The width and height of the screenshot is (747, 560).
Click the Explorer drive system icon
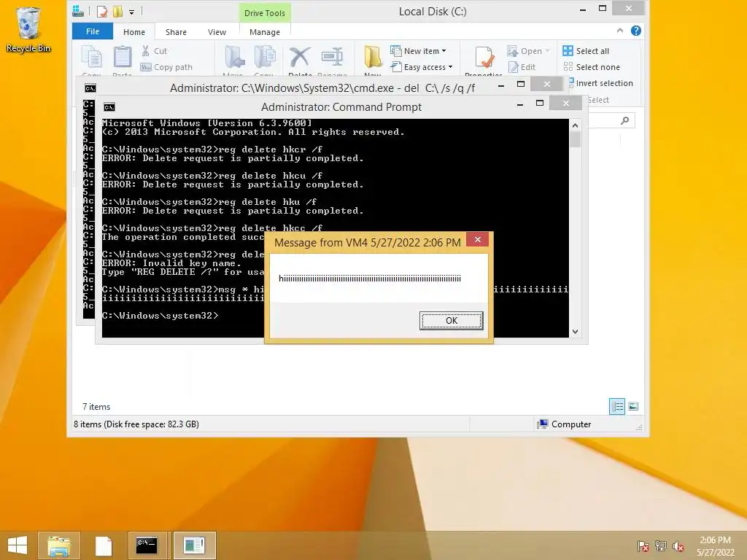pos(78,12)
